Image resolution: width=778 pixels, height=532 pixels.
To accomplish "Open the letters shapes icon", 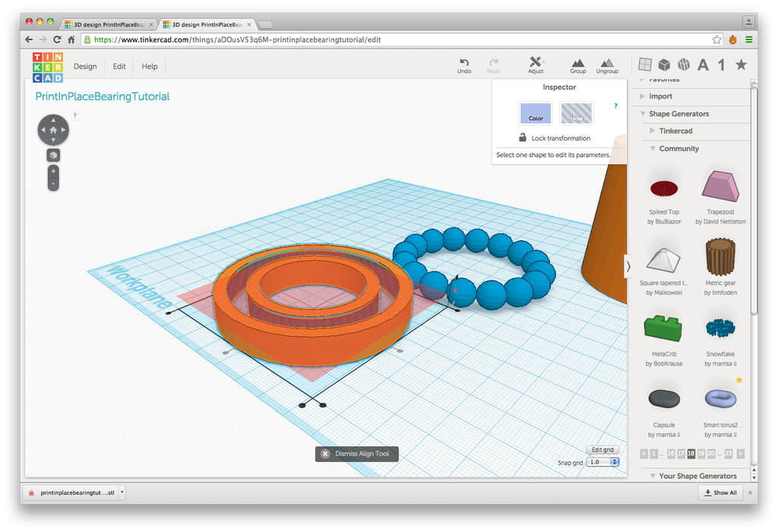I will point(703,65).
